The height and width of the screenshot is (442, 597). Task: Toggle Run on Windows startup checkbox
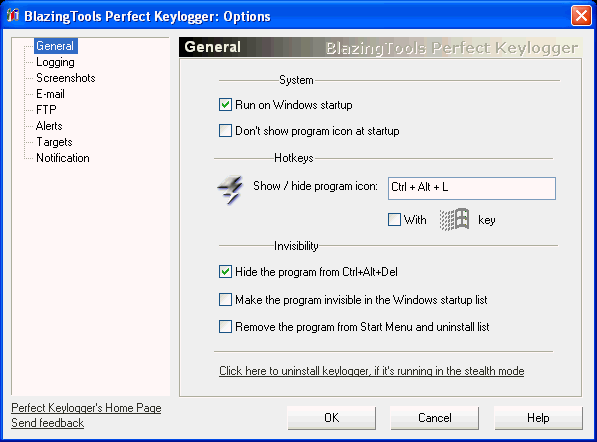coord(225,104)
